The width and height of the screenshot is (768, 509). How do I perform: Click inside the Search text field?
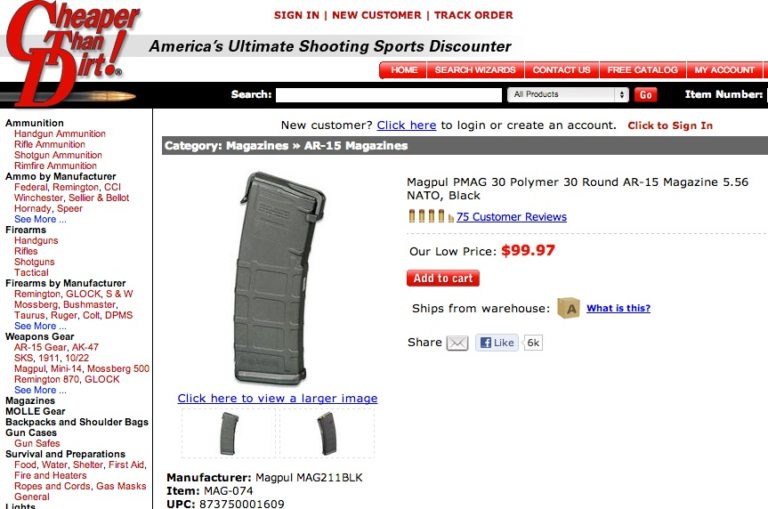click(388, 95)
